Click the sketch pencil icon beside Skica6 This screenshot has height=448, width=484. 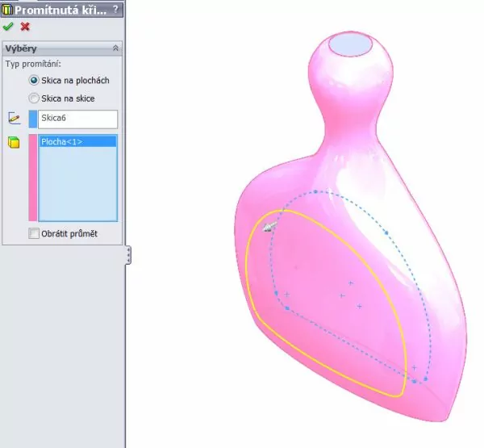(x=14, y=118)
